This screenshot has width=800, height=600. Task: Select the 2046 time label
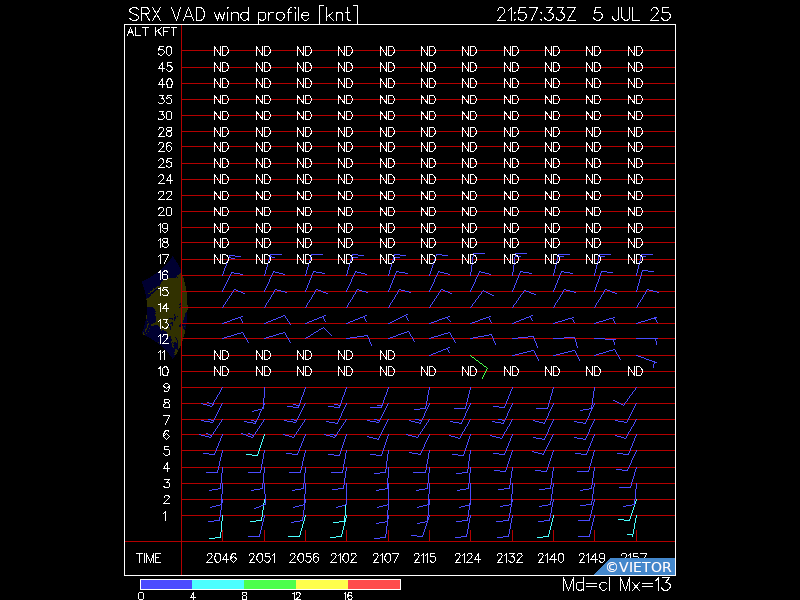pyautogui.click(x=221, y=558)
